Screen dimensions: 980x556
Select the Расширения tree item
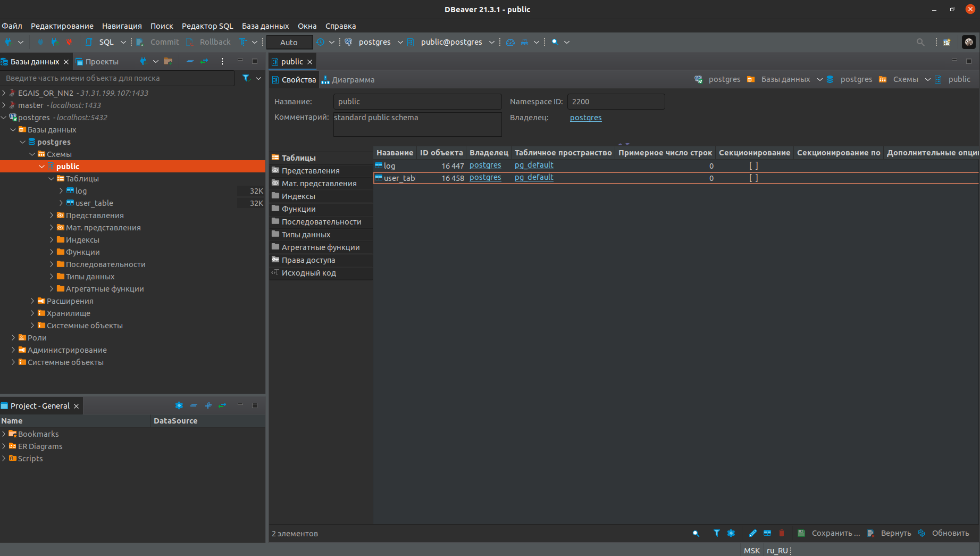[70, 301]
